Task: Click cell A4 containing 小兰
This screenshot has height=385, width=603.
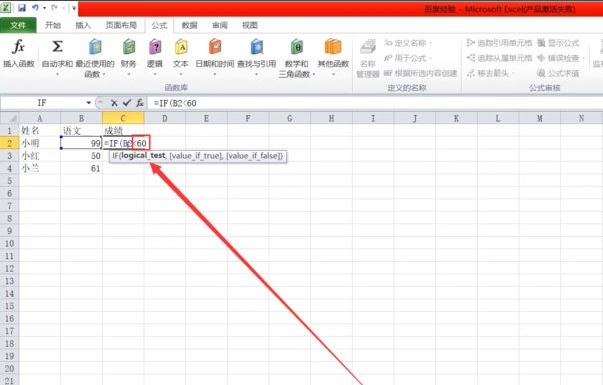Action: click(40, 168)
